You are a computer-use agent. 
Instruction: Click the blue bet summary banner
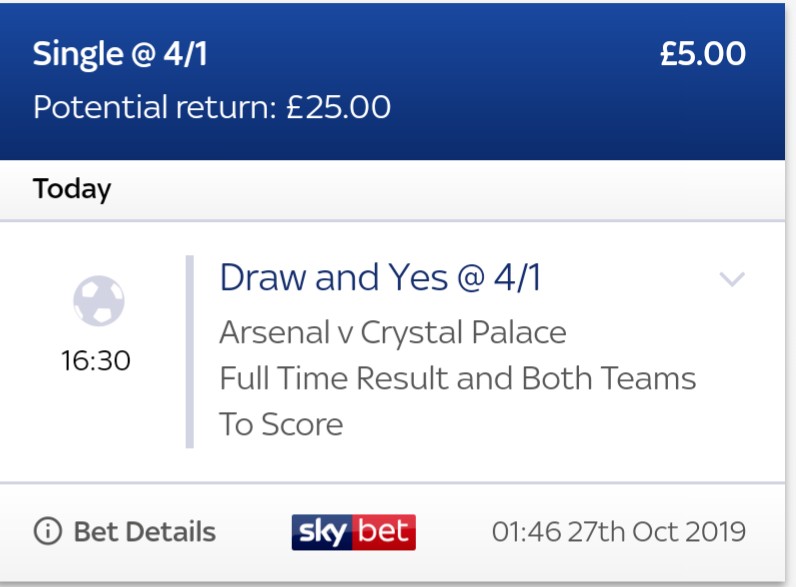click(x=392, y=81)
